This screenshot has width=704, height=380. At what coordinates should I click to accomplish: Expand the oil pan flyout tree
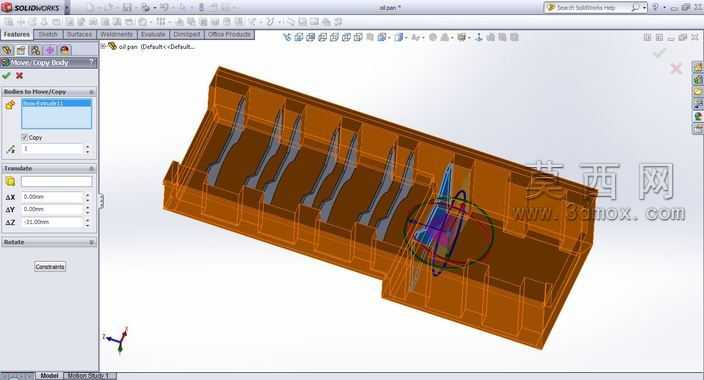click(x=103, y=46)
